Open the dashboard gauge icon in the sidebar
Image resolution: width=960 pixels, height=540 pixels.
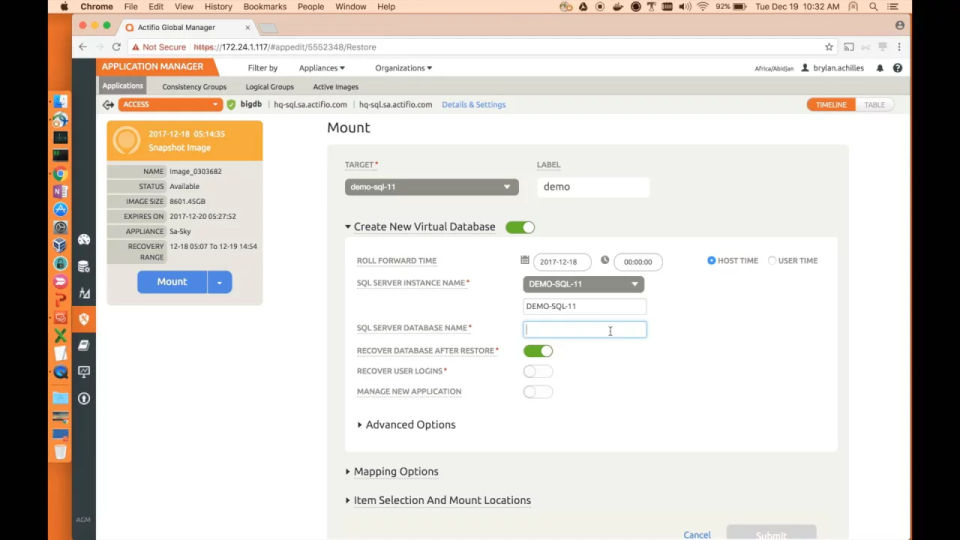(x=84, y=239)
